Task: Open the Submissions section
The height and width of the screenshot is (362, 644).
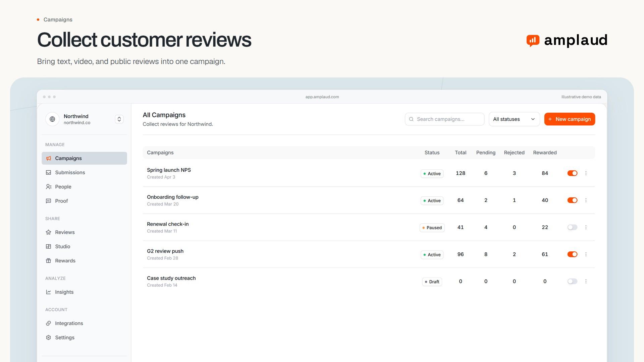Action: tap(84, 172)
